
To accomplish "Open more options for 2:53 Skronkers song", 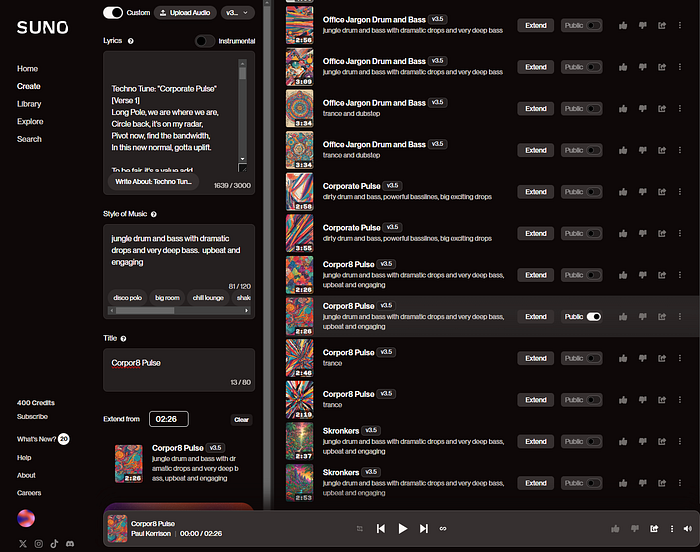I will click(679, 483).
